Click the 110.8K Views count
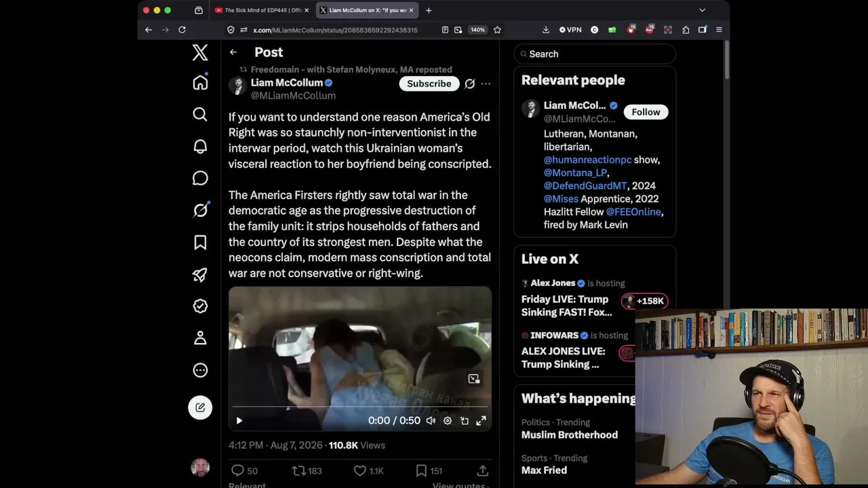The height and width of the screenshot is (488, 868). click(357, 445)
